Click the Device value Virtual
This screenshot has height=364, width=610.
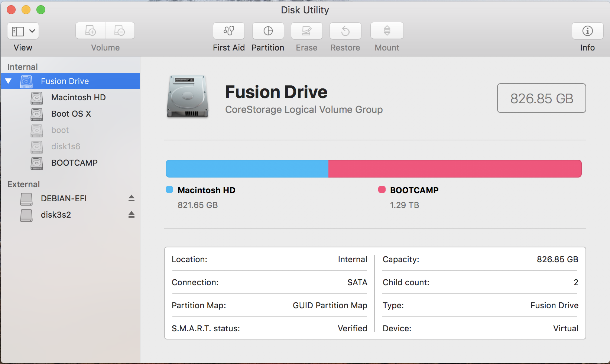[x=566, y=328]
